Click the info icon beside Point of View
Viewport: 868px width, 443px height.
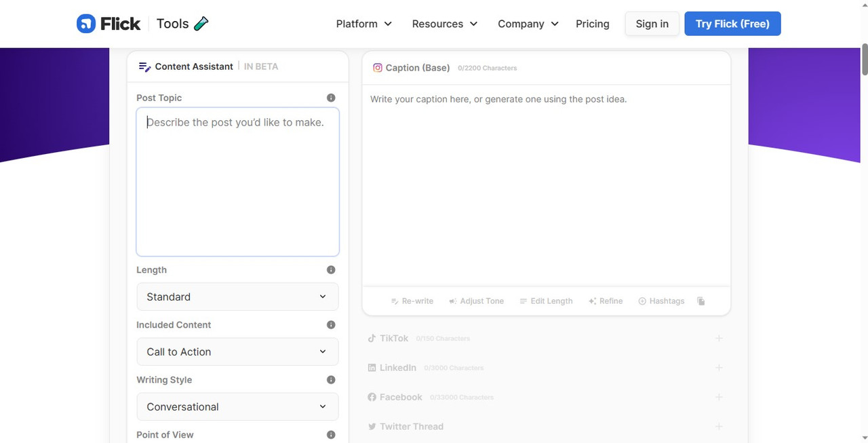(x=331, y=435)
